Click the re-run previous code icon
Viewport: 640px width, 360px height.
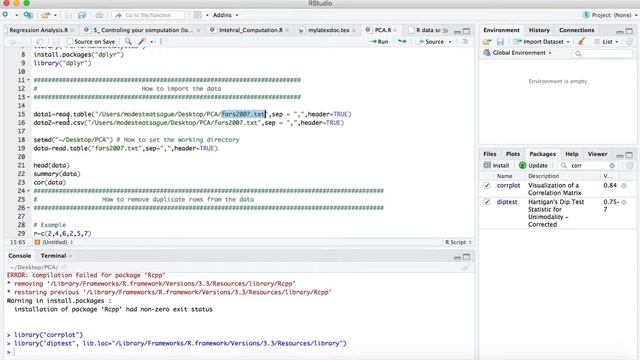pos(402,42)
